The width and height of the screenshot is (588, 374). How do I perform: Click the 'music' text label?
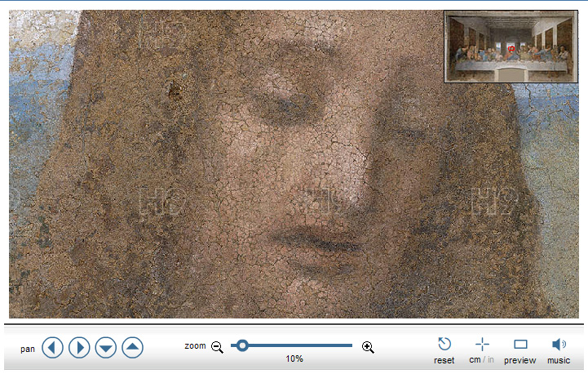click(559, 360)
